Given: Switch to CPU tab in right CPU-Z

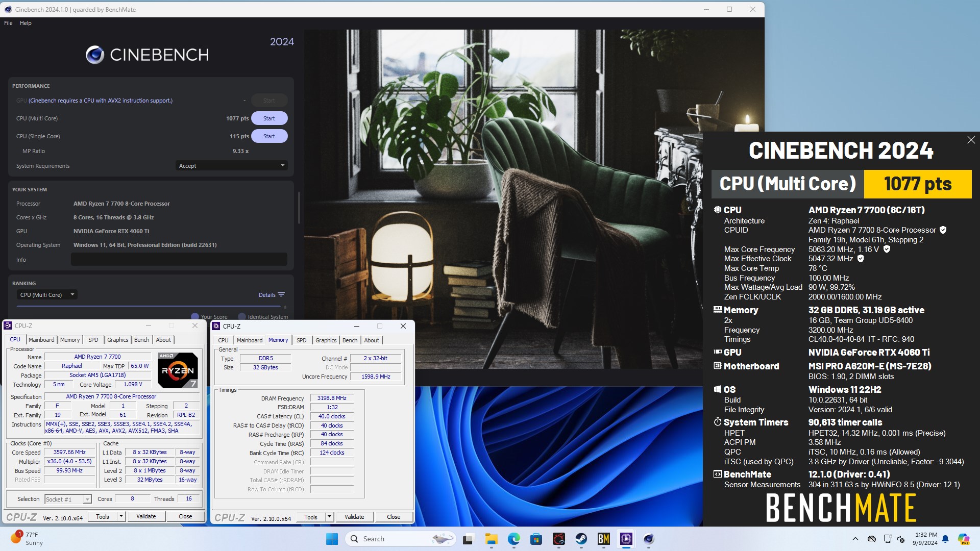Looking at the screenshot, I should (223, 340).
